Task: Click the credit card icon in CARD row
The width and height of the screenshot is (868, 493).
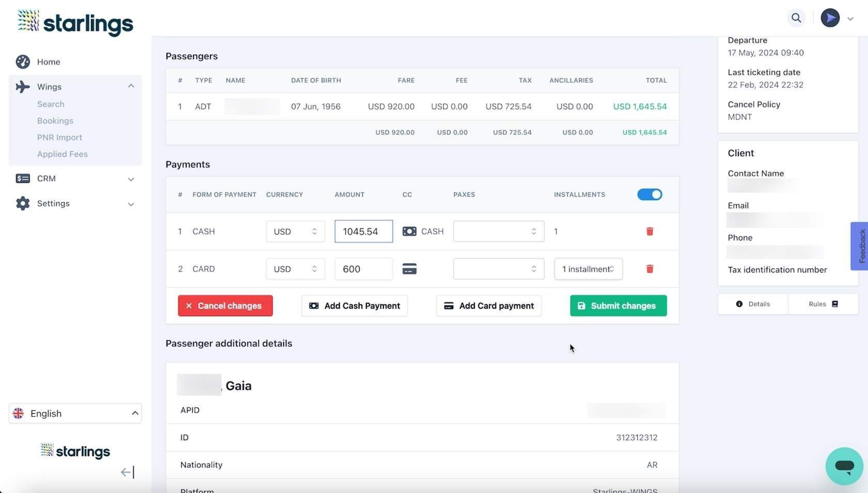Action: [409, 269]
